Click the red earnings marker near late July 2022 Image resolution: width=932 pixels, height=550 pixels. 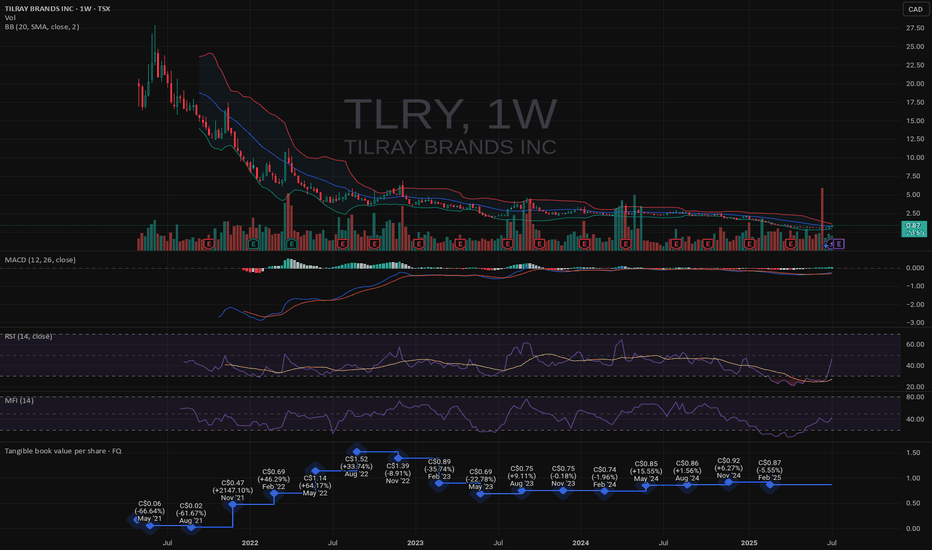click(x=342, y=244)
